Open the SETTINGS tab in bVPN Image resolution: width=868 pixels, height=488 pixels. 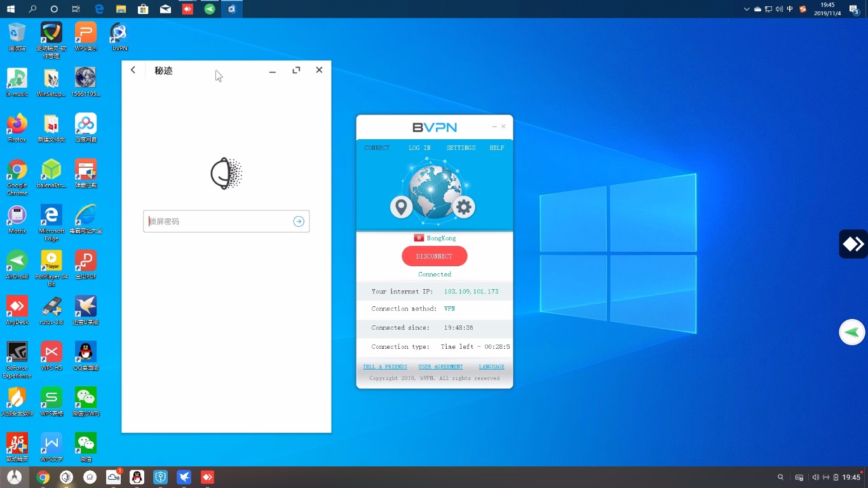(x=461, y=147)
